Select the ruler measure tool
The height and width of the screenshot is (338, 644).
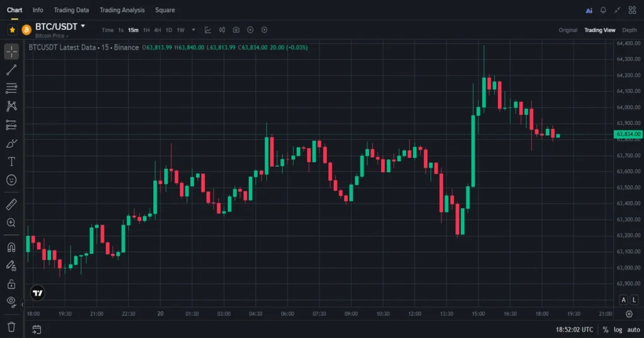click(x=11, y=204)
